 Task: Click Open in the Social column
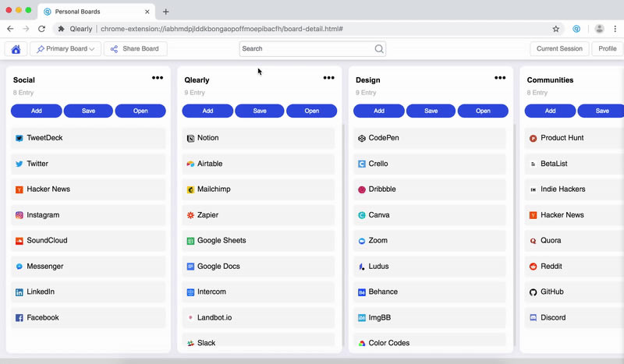[140, 111]
